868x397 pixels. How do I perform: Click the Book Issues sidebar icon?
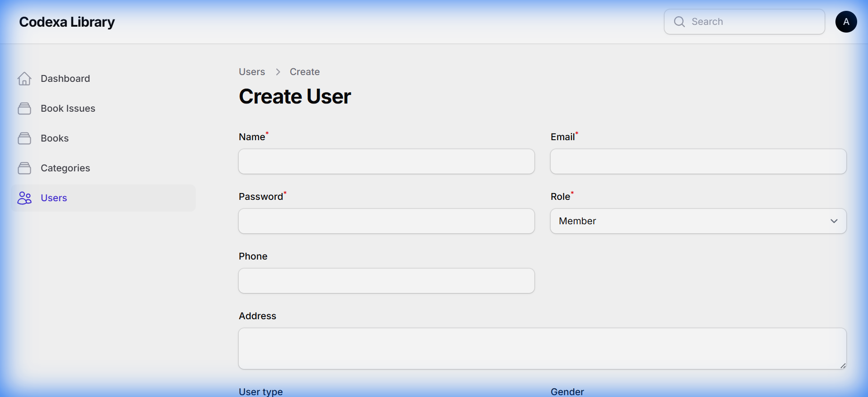(x=24, y=109)
